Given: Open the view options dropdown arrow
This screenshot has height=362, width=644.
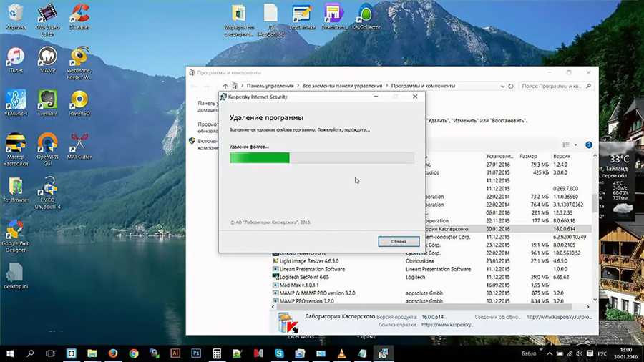Looking at the screenshot, I should 575,145.
